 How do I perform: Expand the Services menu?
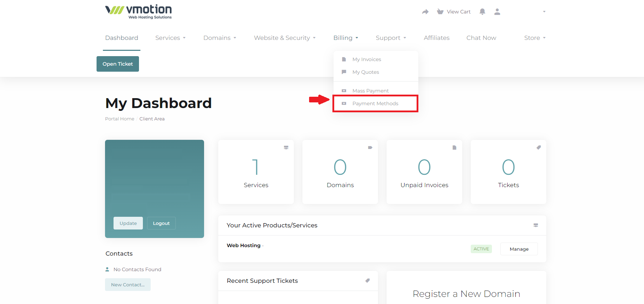(170, 38)
